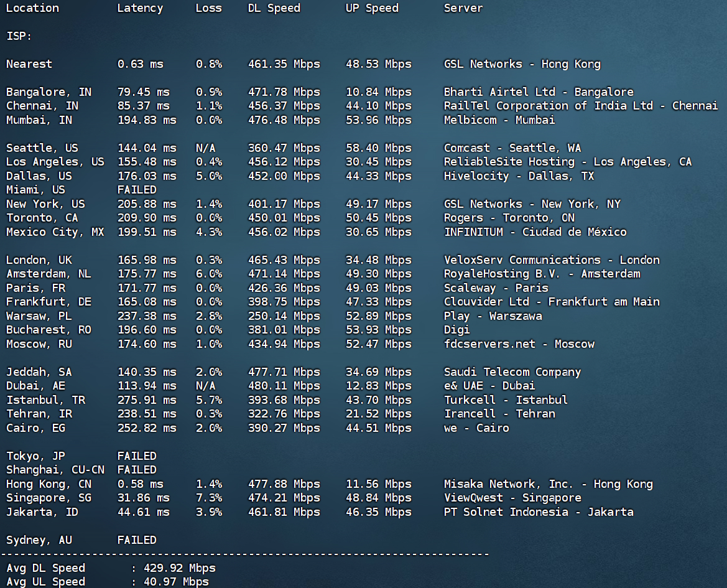Click the "Location" column header
727x588 pixels.
pyautogui.click(x=32, y=8)
